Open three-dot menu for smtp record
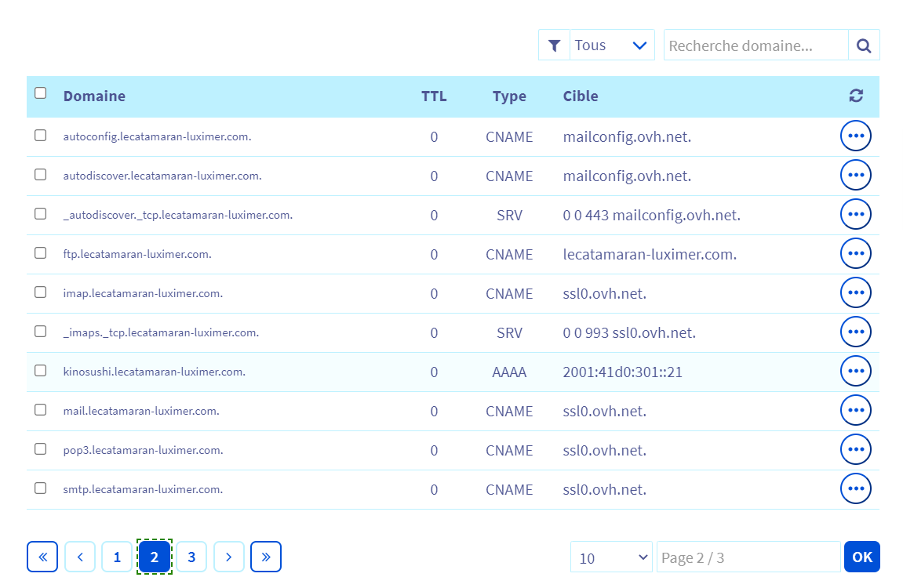The height and width of the screenshot is (588, 903). 855,488
